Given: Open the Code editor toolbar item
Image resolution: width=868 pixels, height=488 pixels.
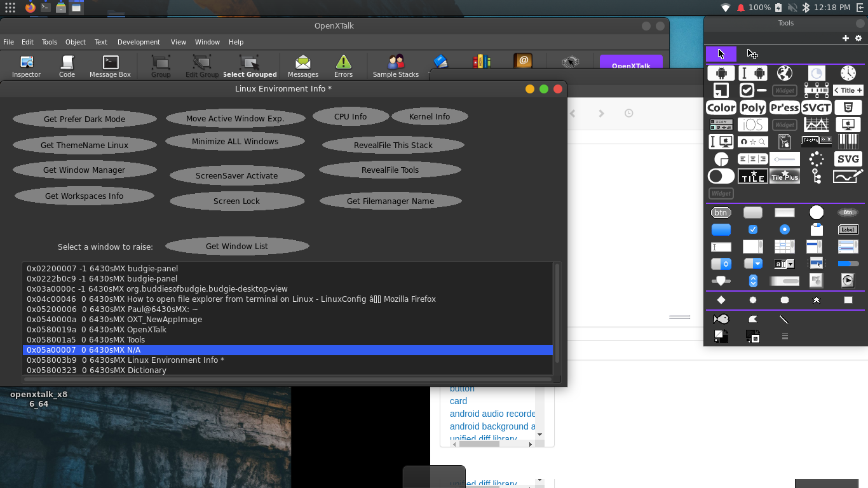Looking at the screenshot, I should (x=67, y=66).
